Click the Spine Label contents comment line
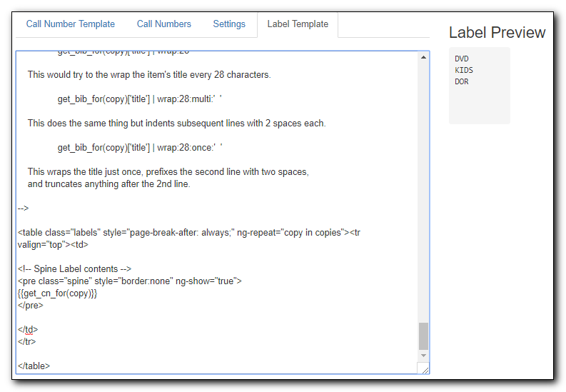This screenshot has width=566, height=392. 74,269
